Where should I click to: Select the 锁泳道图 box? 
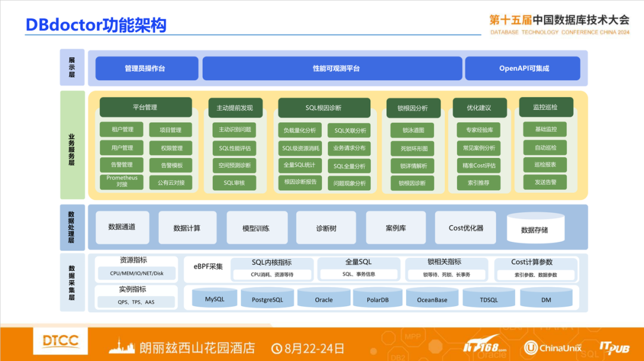click(x=413, y=130)
